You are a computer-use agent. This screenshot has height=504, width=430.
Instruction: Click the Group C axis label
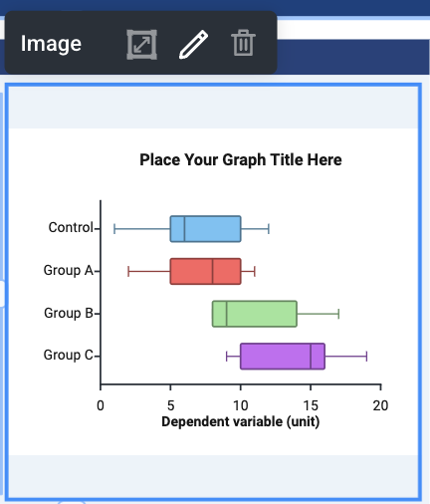pyautogui.click(x=69, y=356)
